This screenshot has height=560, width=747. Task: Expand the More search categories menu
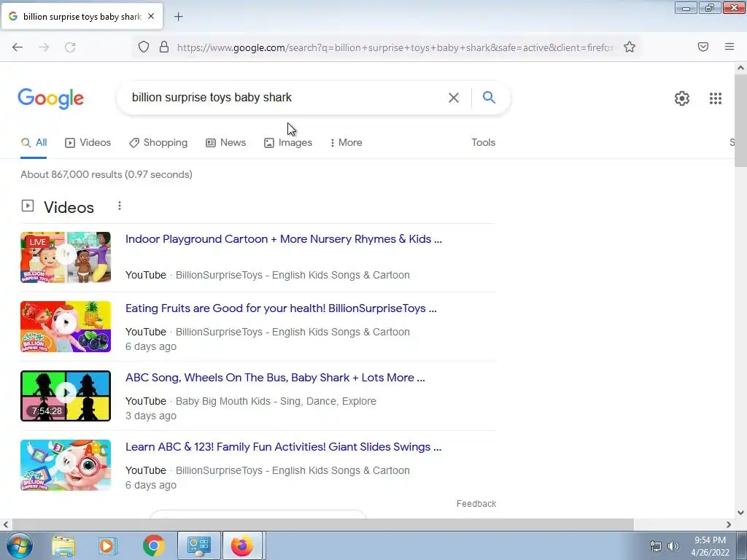point(347,142)
